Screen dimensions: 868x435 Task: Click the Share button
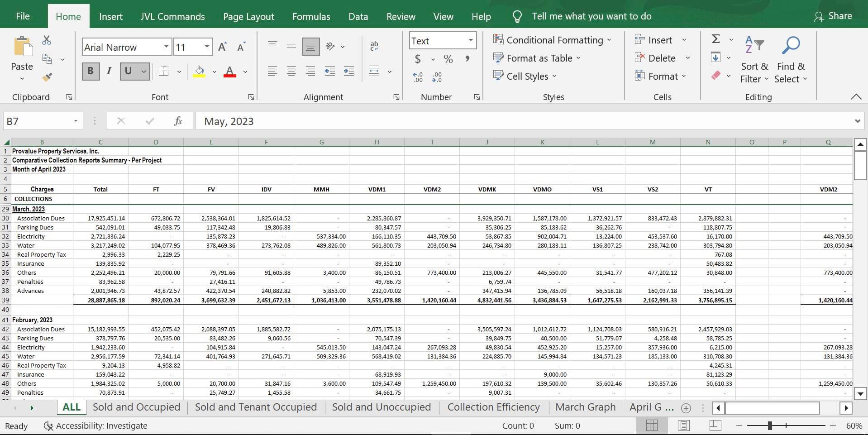(833, 16)
